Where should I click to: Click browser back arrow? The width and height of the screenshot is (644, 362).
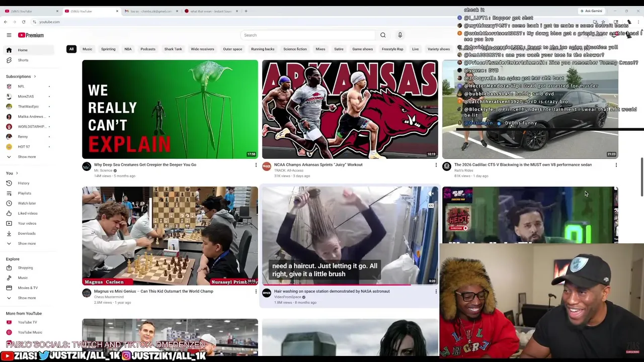(6, 22)
